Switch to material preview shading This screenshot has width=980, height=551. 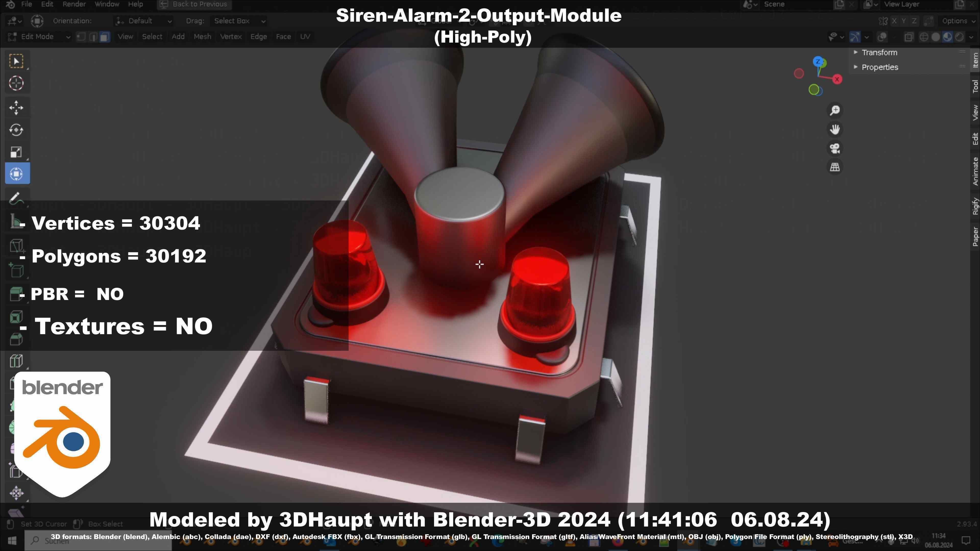[x=947, y=37]
